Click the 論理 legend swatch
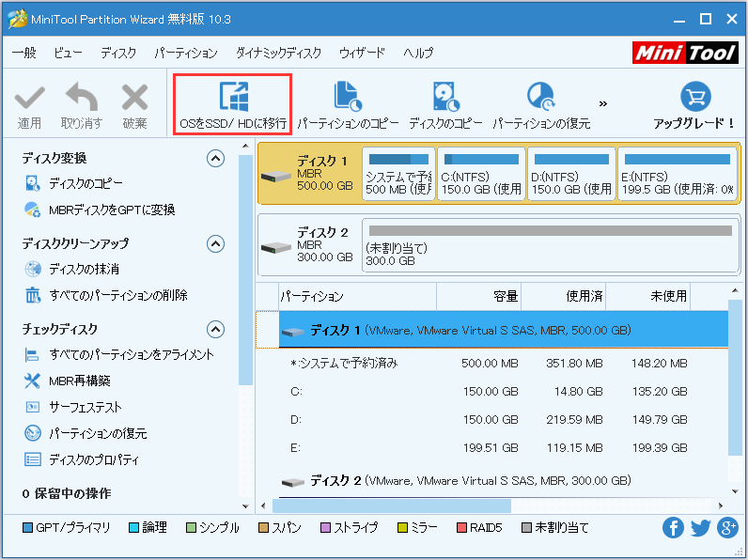This screenshot has height=560, width=748. (x=134, y=528)
